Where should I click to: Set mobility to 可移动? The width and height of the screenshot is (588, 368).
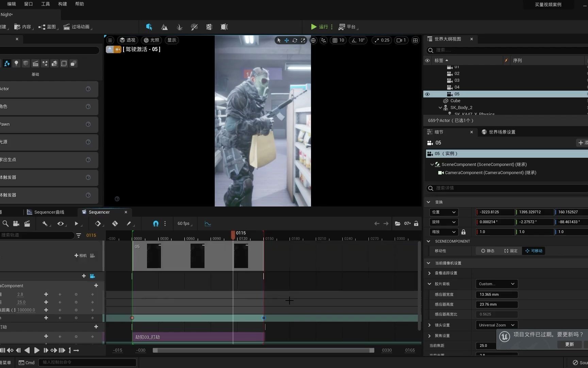pyautogui.click(x=534, y=251)
